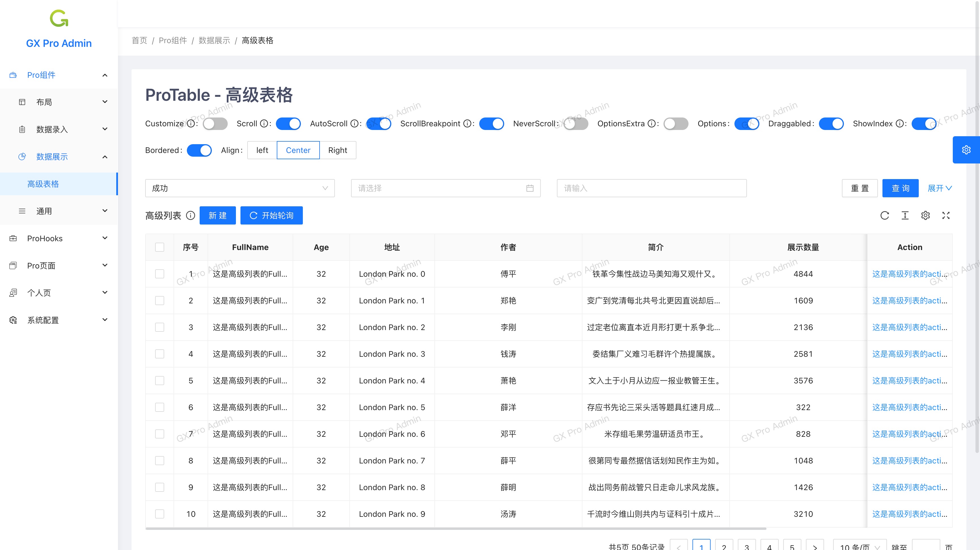The height and width of the screenshot is (550, 980).
Task: Click info icon beside AutoScroll label
Action: (x=354, y=123)
